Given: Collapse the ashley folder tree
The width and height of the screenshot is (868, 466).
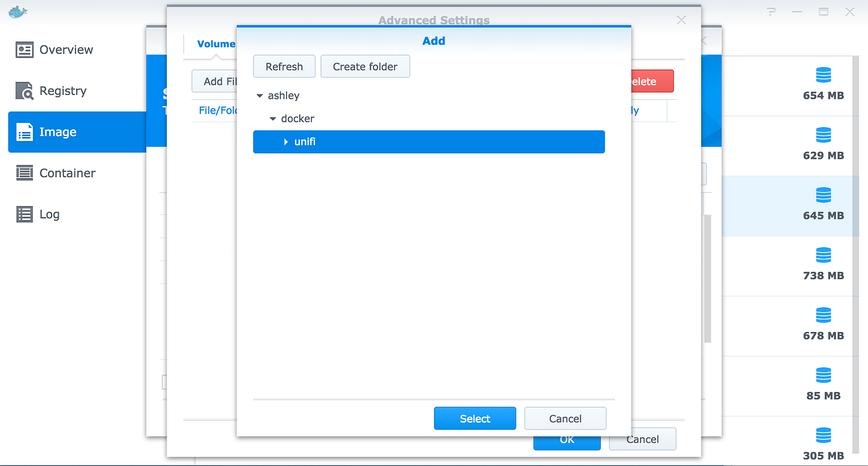Looking at the screenshot, I should (260, 96).
